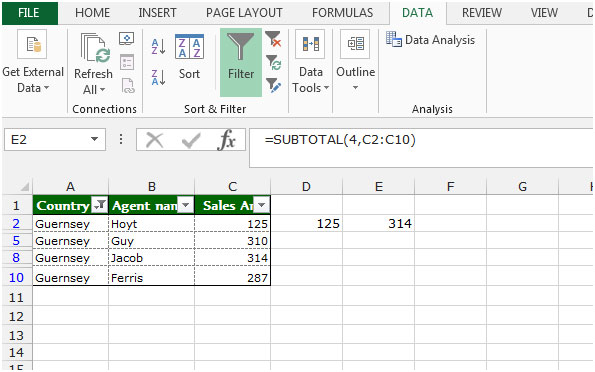Select column G header
The width and height of the screenshot is (595, 372).
[x=522, y=186]
